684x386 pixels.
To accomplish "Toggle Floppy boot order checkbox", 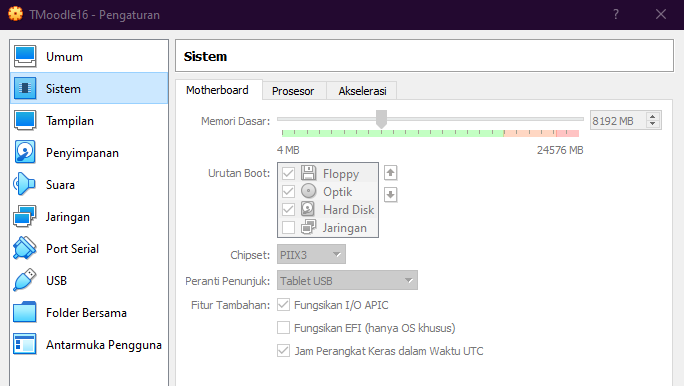I will pyautogui.click(x=288, y=174).
